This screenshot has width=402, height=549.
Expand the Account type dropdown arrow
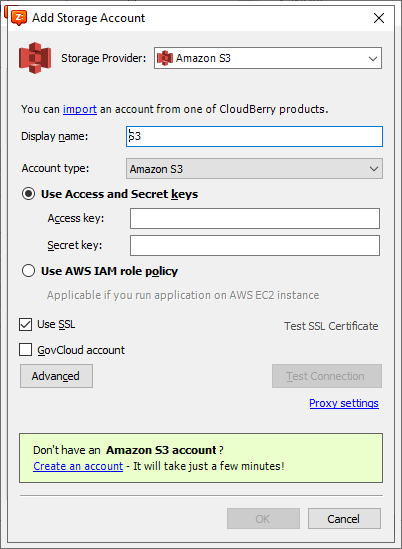pos(374,169)
